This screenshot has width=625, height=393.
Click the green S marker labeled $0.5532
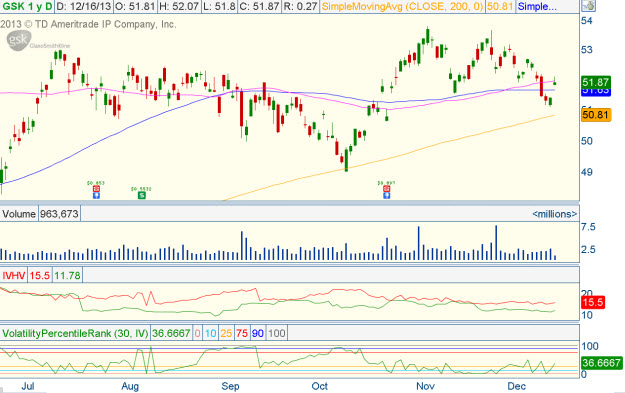coord(142,195)
